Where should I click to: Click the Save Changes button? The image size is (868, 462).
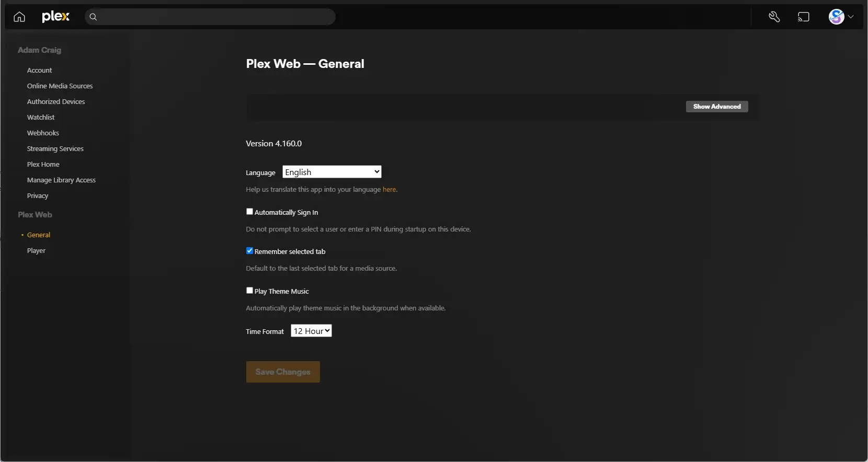(x=283, y=372)
